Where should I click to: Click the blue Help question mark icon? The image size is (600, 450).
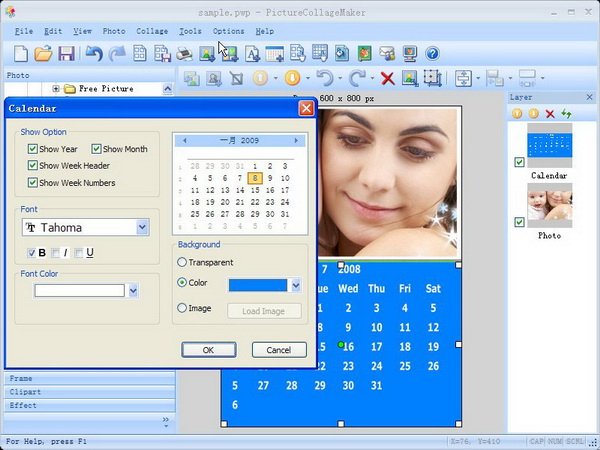(432, 53)
